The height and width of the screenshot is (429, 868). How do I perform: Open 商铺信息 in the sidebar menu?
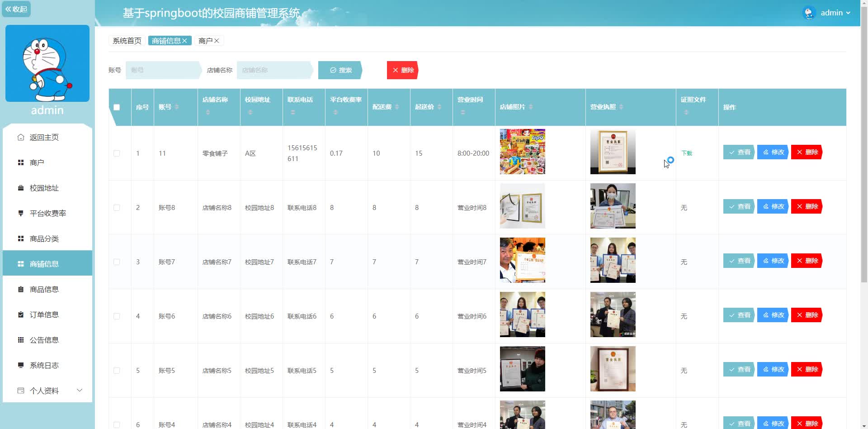(x=47, y=264)
